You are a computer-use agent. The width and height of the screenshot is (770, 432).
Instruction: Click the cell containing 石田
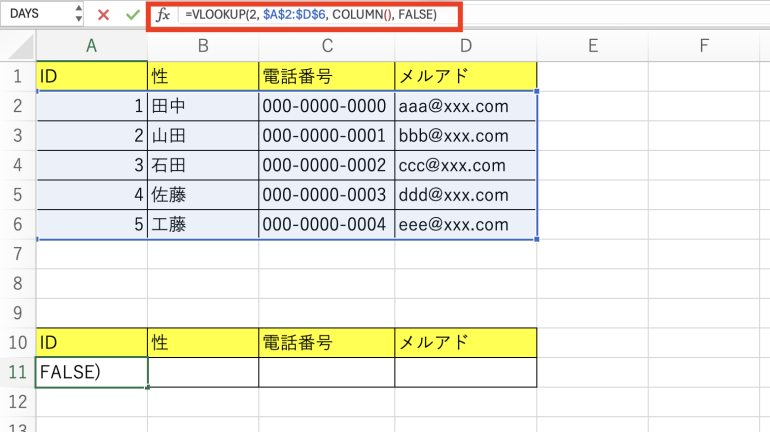click(x=203, y=165)
